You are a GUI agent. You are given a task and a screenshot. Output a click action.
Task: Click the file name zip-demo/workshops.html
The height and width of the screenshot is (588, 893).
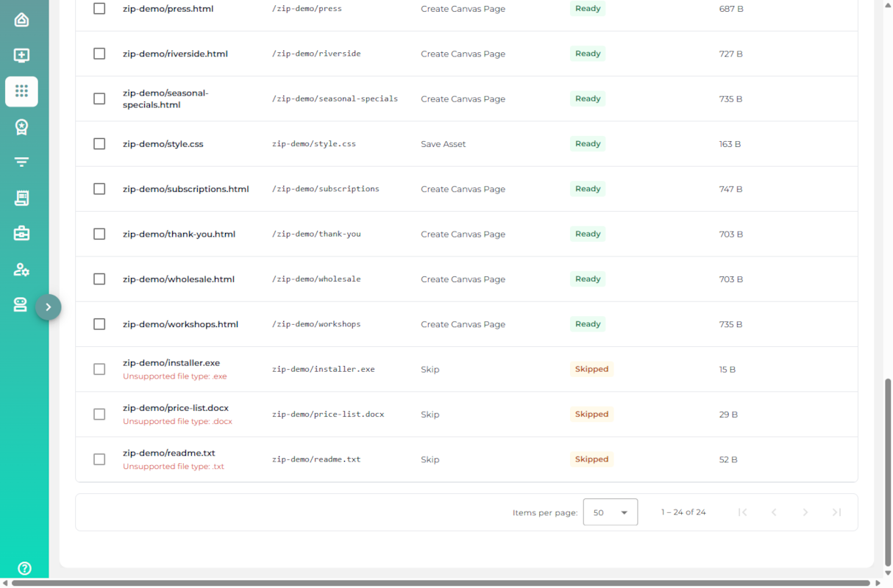[181, 324]
